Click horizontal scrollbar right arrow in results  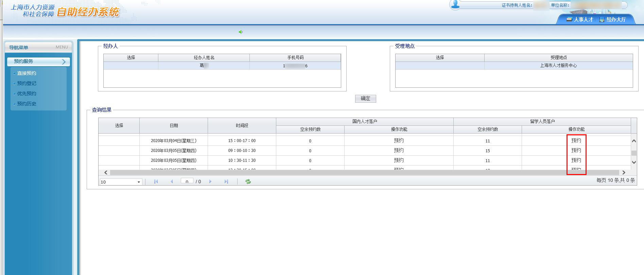(x=624, y=172)
